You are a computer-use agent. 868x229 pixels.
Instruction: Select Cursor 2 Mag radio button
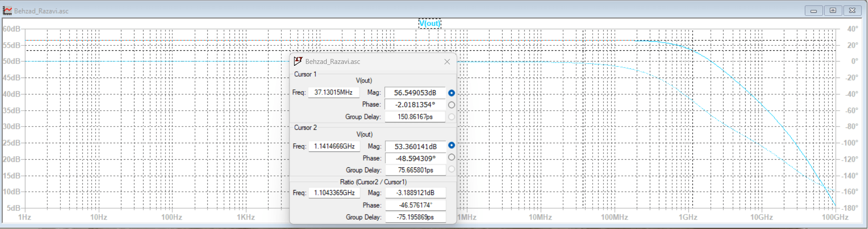coord(451,146)
